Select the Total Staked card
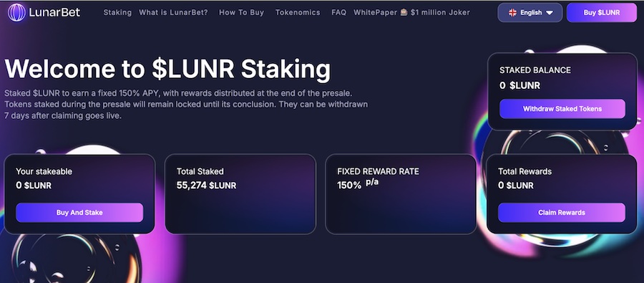 coord(240,193)
